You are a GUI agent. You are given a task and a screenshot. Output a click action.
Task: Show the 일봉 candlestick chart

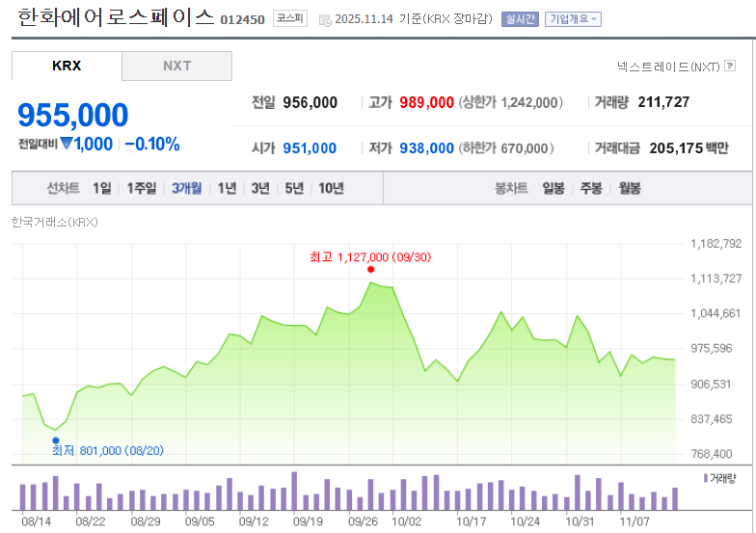pyautogui.click(x=553, y=188)
